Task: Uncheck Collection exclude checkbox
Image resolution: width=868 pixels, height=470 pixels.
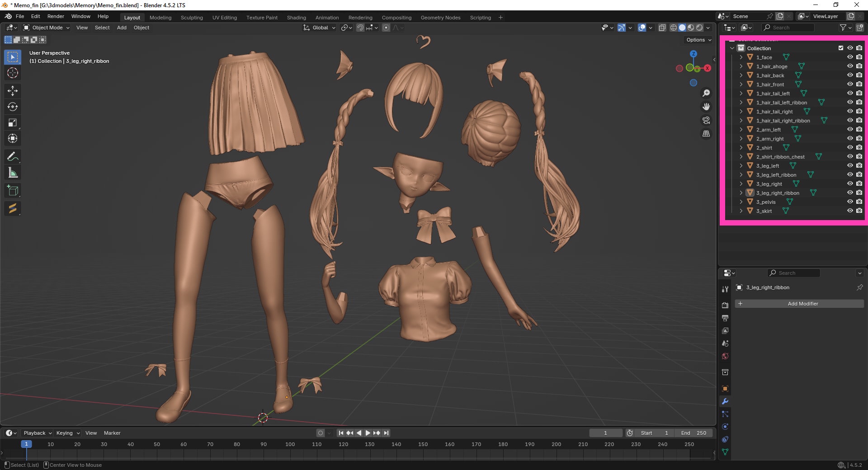Action: coord(841,48)
